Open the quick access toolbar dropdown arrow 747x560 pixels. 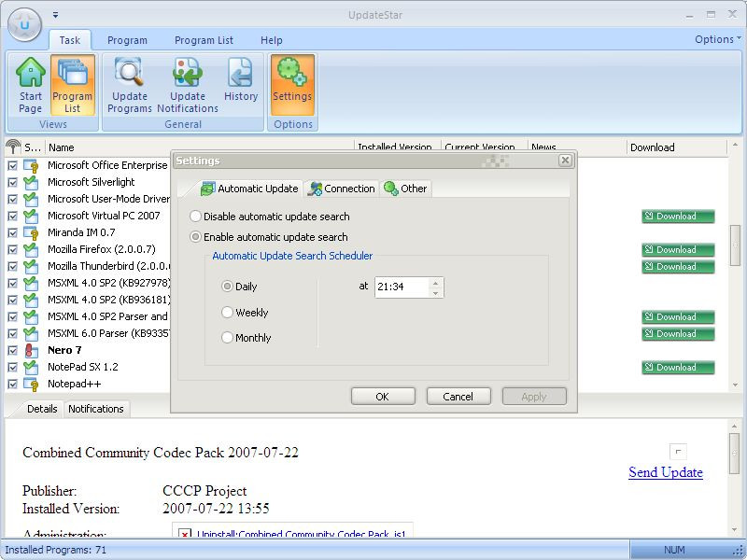(x=56, y=15)
